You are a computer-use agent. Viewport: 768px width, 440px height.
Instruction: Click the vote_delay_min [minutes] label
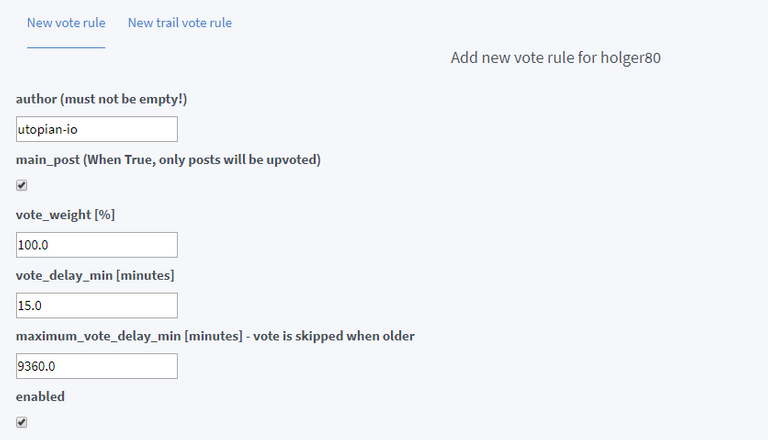(x=93, y=276)
